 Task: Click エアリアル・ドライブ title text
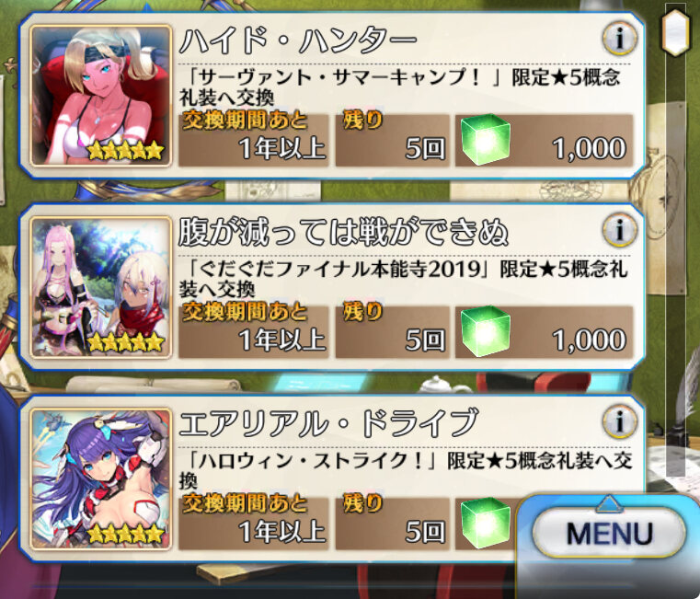tap(328, 423)
